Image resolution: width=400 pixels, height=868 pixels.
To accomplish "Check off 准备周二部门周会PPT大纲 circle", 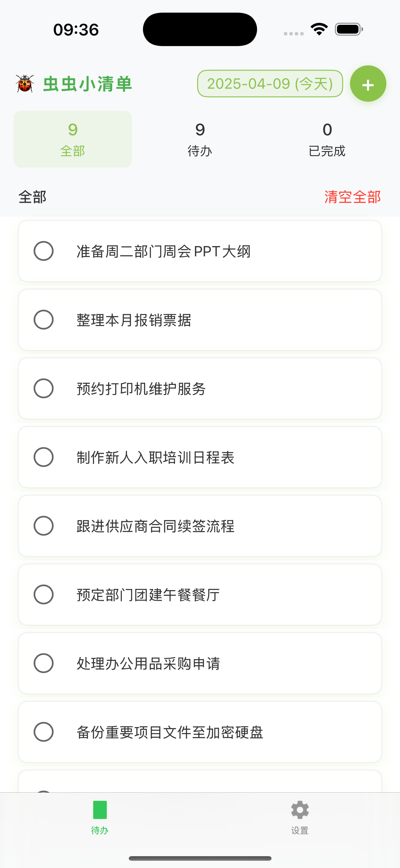I will pyautogui.click(x=44, y=251).
